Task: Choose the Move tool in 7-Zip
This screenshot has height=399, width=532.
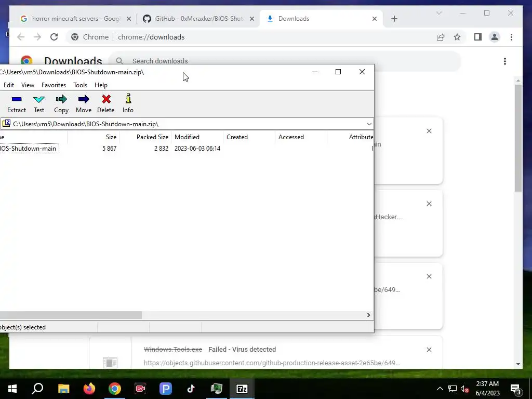Action: tap(84, 104)
